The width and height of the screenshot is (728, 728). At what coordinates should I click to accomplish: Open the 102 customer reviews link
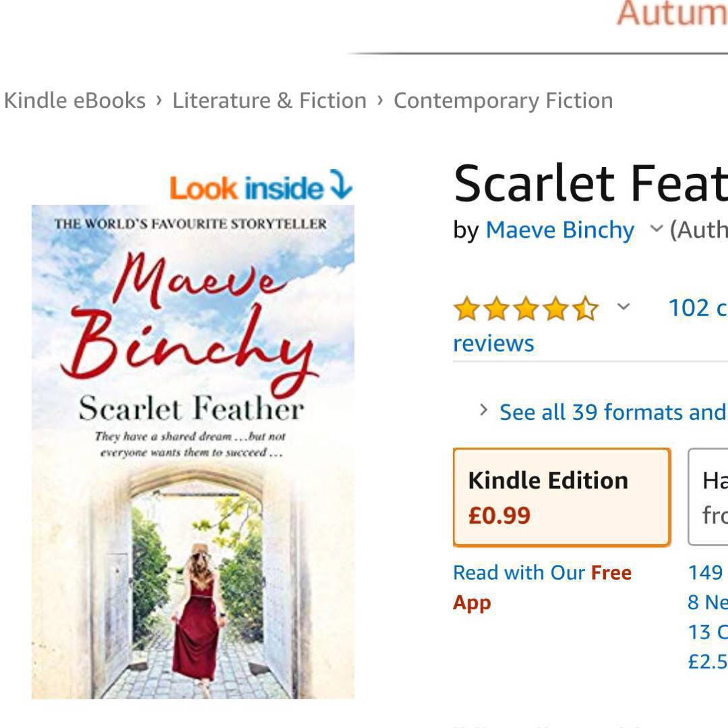(x=697, y=308)
